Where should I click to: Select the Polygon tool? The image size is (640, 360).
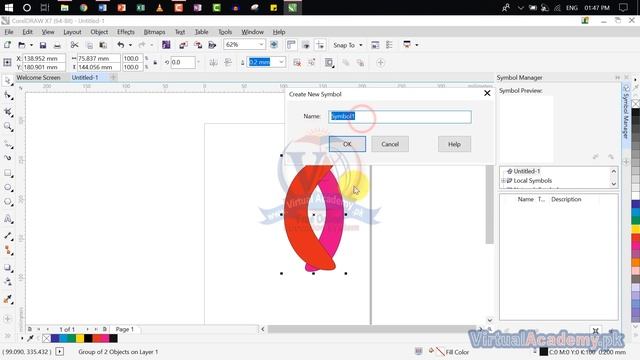(x=7, y=202)
